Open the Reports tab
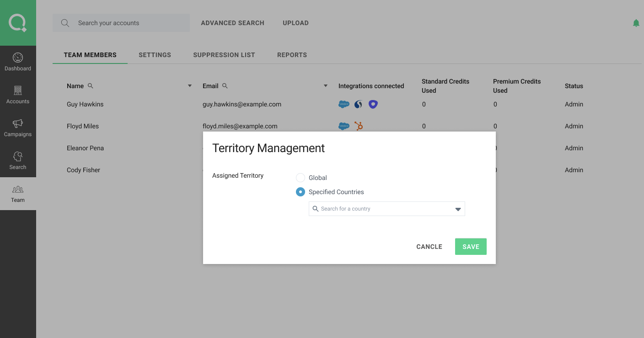 292,55
